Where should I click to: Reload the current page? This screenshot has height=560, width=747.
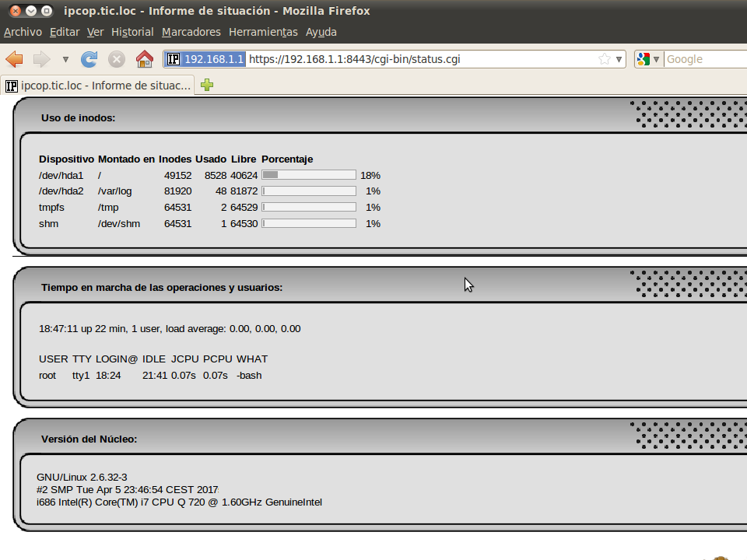tap(89, 59)
